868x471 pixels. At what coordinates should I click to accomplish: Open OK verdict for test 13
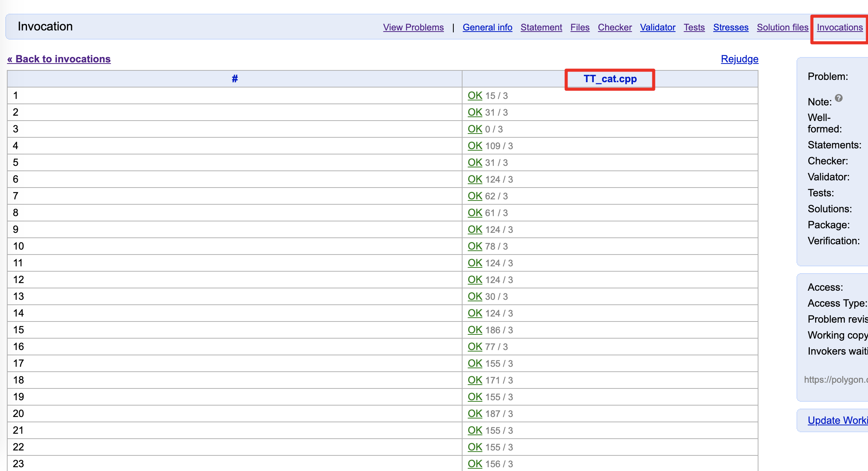tap(475, 296)
